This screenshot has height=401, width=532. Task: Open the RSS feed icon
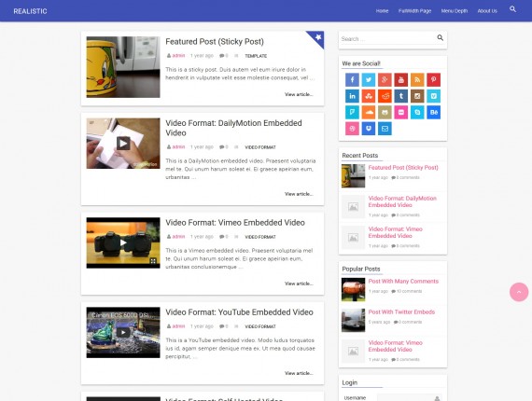[417, 80]
